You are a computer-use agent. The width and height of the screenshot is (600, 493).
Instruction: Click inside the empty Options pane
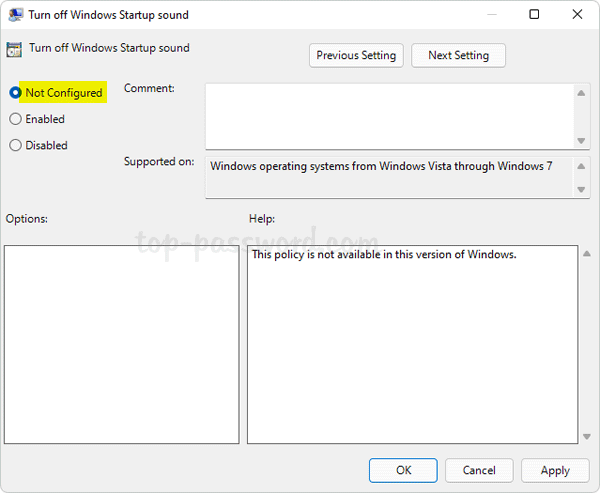121,344
